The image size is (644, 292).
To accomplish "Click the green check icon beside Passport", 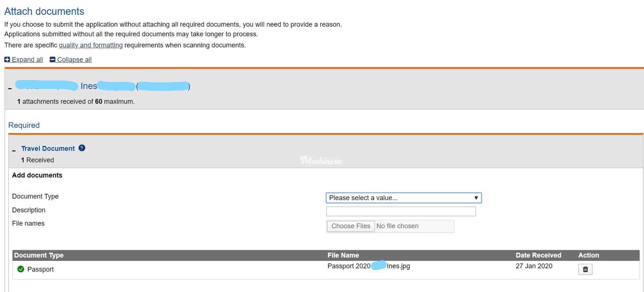I will (21, 269).
